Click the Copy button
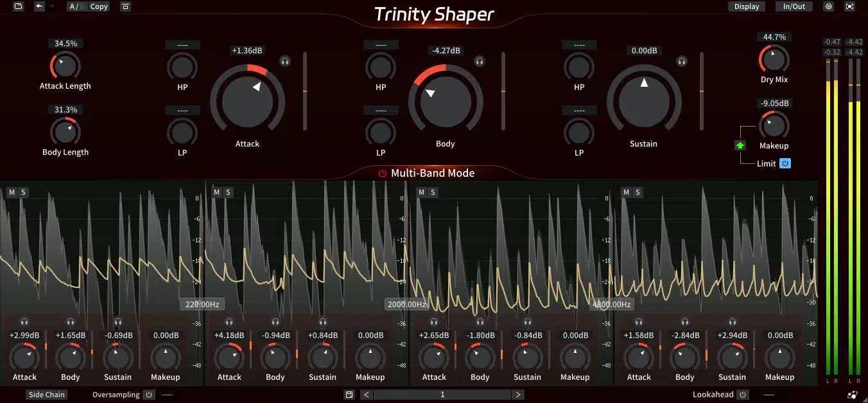The height and width of the screenshot is (403, 868). [99, 6]
